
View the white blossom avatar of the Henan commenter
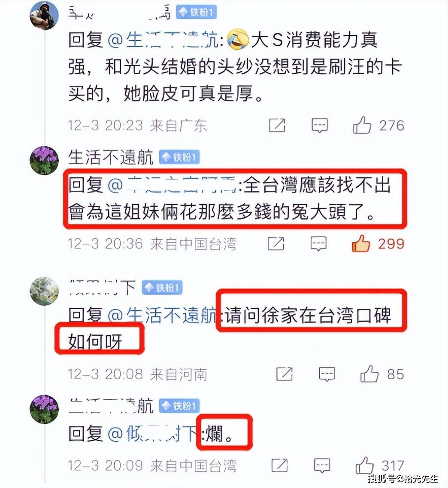pos(44,291)
